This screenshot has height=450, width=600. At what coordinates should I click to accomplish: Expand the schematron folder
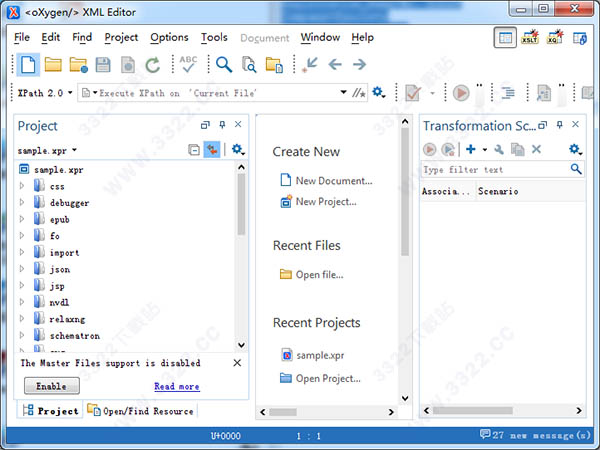pos(22,335)
